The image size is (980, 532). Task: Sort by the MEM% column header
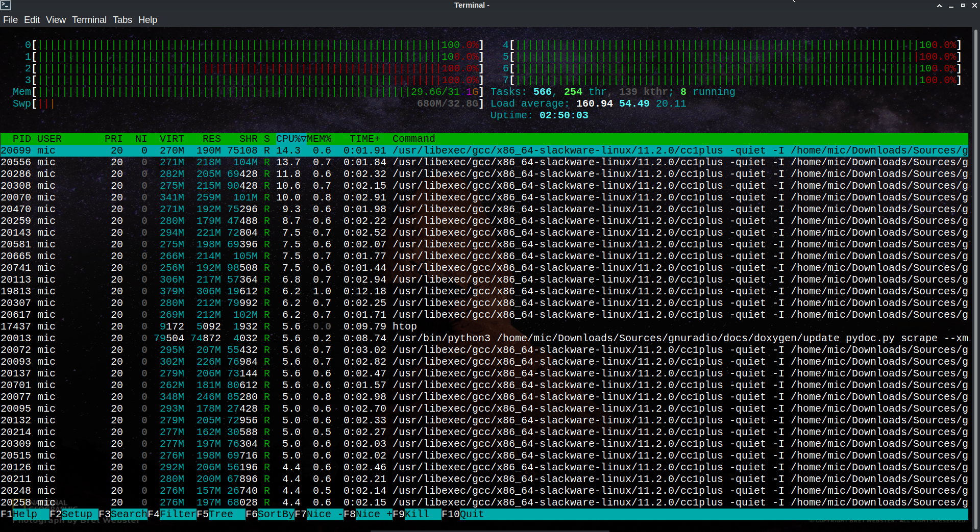pyautogui.click(x=320, y=139)
